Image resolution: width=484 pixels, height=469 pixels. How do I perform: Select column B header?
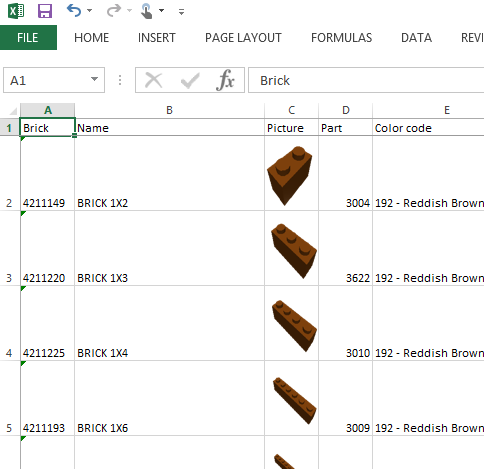(169, 110)
